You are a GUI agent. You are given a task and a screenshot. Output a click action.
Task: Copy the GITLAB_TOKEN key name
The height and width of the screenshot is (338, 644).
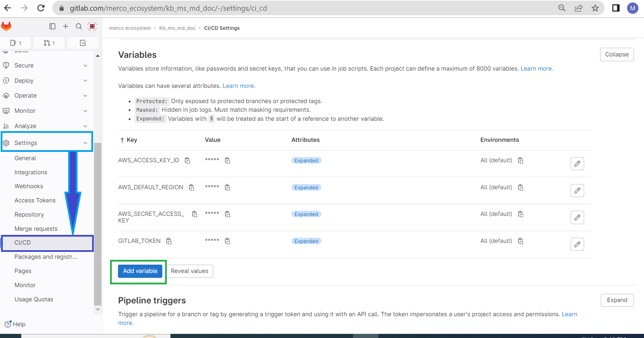pos(169,241)
